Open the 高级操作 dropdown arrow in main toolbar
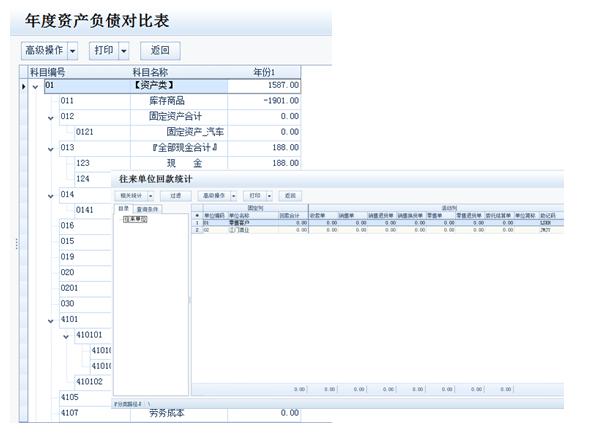 (73, 50)
